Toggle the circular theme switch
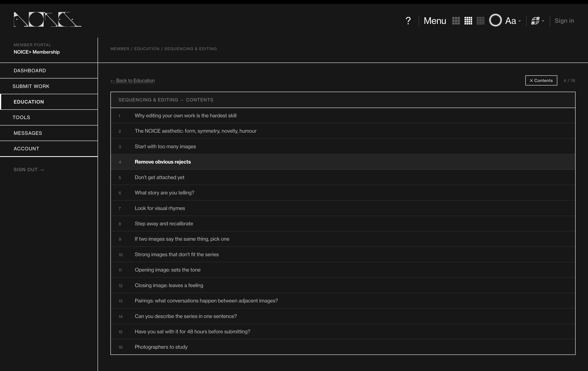The width and height of the screenshot is (588, 371). pos(495,20)
